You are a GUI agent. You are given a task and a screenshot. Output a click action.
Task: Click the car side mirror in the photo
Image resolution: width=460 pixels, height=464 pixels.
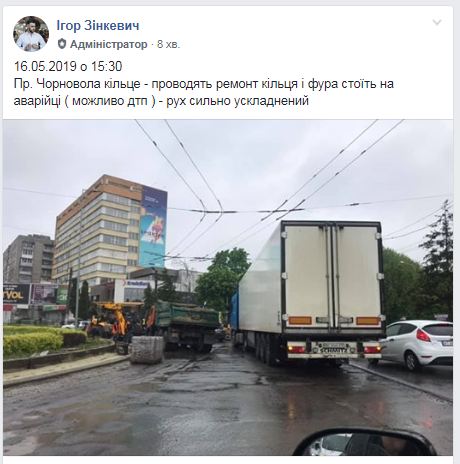(364, 442)
